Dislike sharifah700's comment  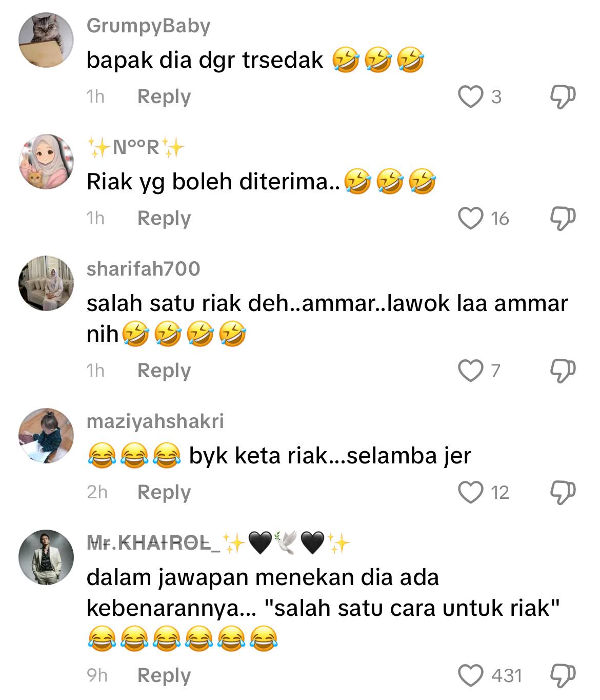(x=563, y=370)
